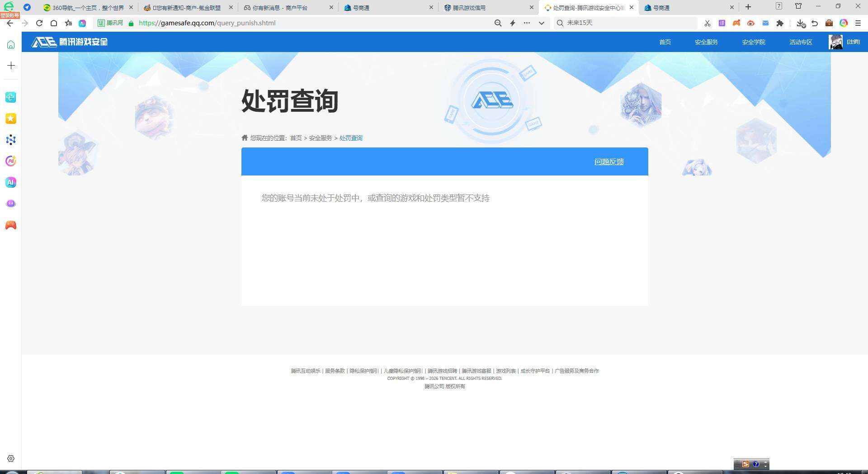Click the site security padlock in address bar
Screen dimensions: 868x474
[130, 23]
